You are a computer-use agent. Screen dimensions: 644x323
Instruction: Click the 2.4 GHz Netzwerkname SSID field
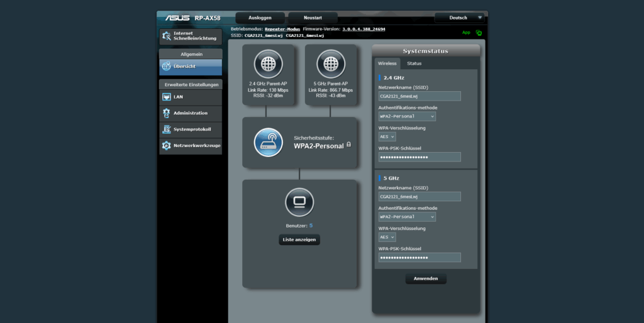click(419, 96)
